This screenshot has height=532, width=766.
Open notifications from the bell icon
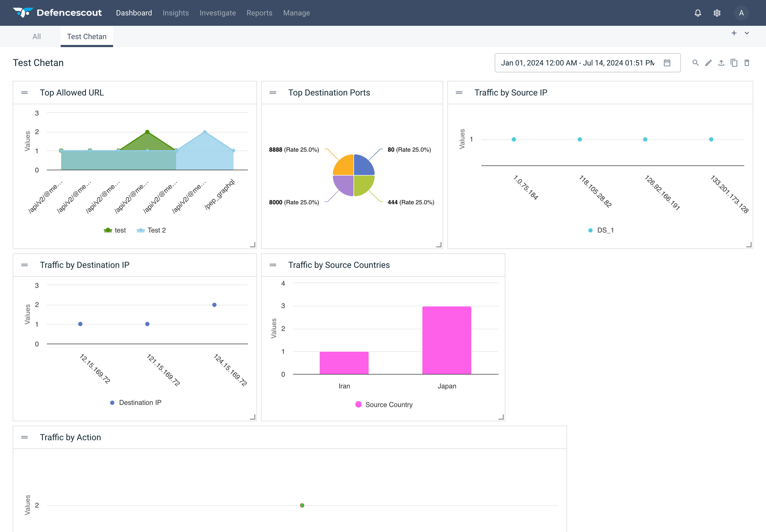(x=697, y=13)
